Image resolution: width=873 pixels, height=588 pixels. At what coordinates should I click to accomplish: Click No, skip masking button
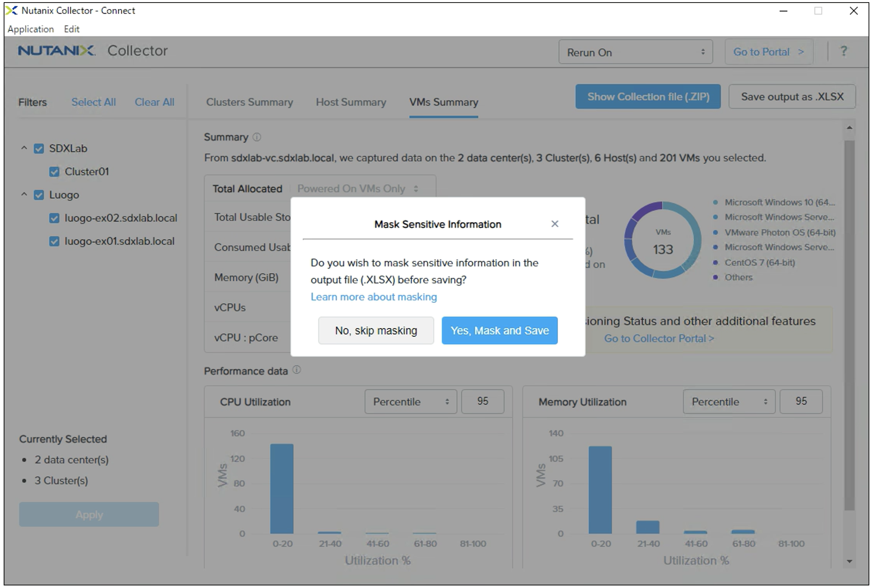pos(376,330)
